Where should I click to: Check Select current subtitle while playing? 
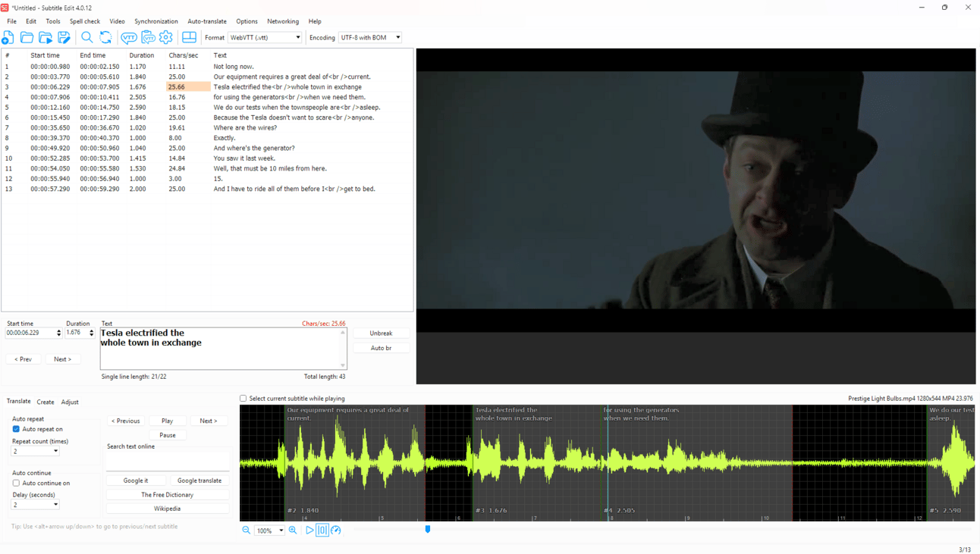tap(243, 398)
